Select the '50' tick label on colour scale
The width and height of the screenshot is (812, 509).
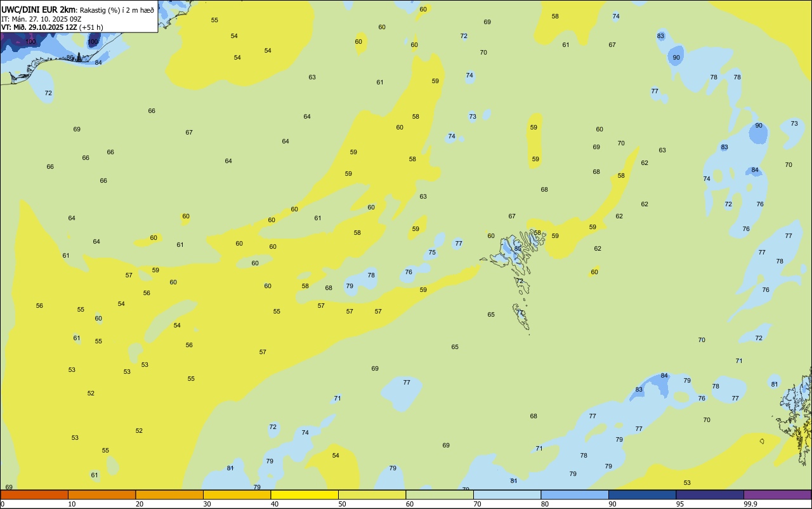pos(342,504)
